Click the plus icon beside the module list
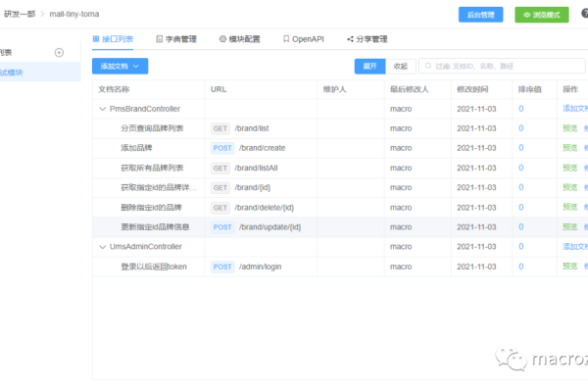 (x=59, y=53)
